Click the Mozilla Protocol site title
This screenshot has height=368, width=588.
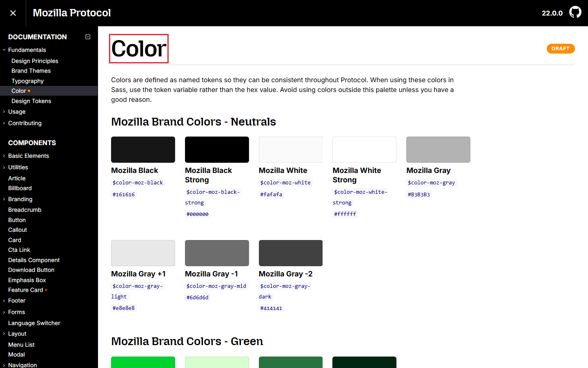click(x=72, y=13)
